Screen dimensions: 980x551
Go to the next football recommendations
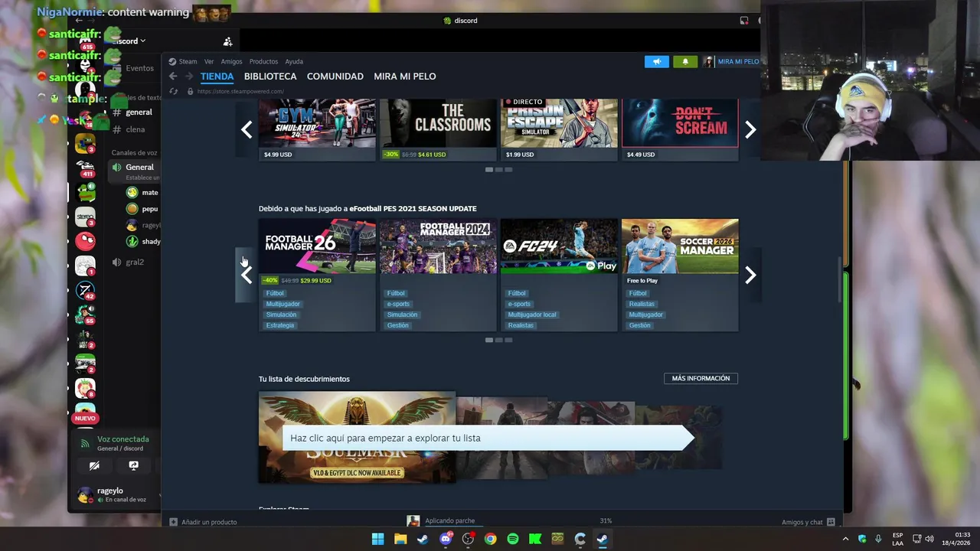pos(750,275)
